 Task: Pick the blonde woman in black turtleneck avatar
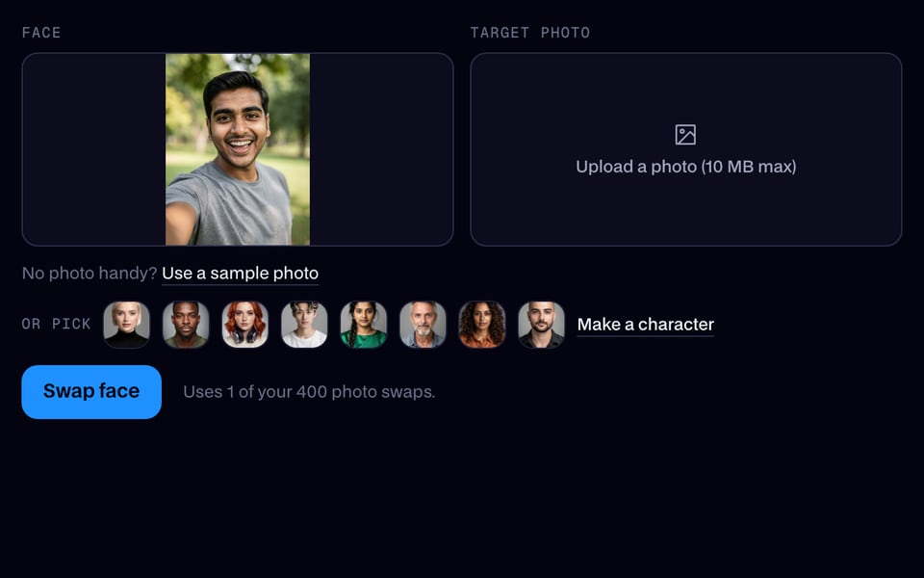click(x=127, y=325)
